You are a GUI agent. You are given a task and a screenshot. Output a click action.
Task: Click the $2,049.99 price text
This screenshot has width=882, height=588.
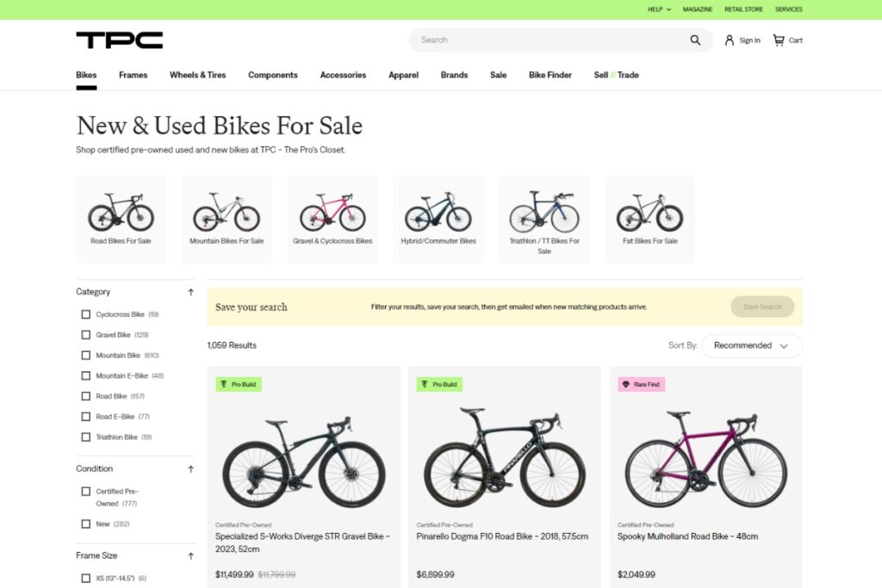637,575
